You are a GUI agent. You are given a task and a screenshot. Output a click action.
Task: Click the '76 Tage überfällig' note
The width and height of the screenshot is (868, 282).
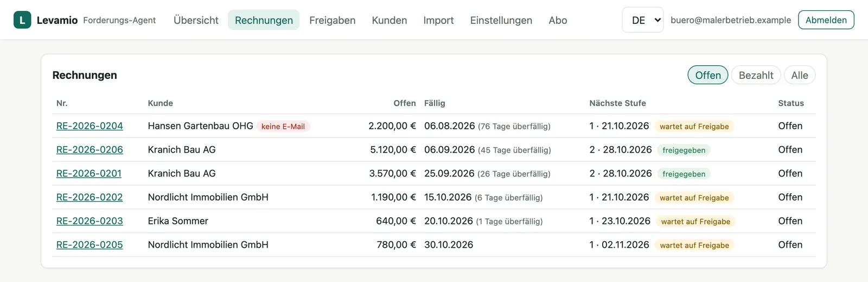[514, 127]
